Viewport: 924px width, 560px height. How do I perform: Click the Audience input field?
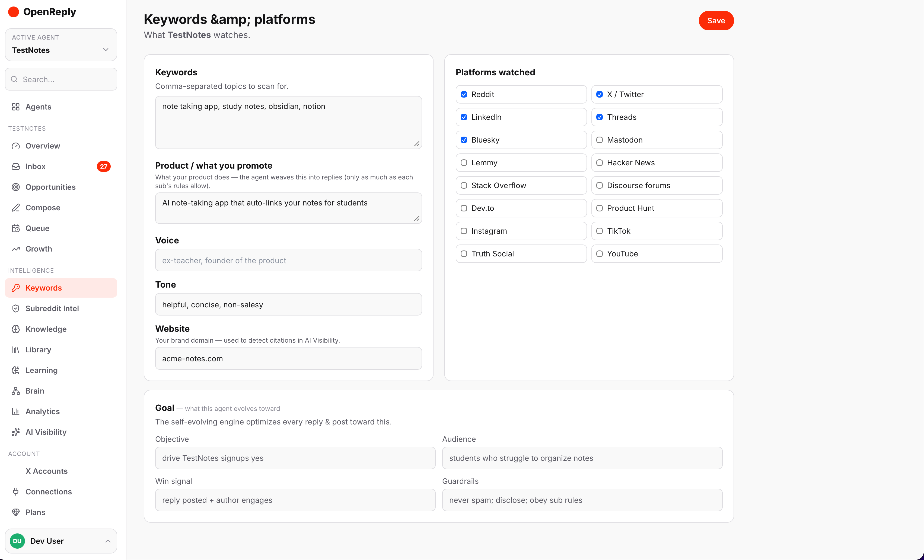tap(582, 458)
